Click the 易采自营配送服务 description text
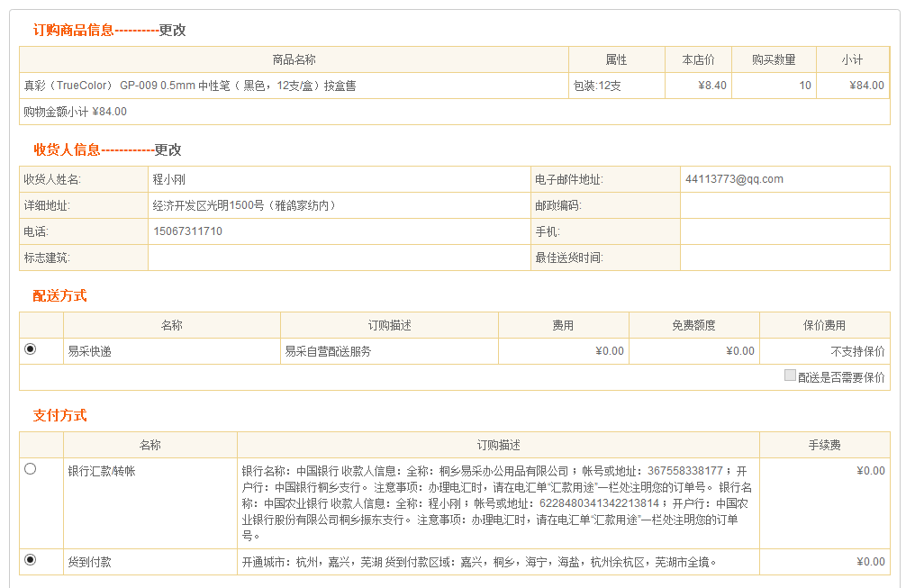Image resolution: width=906 pixels, height=588 pixels. (328, 351)
